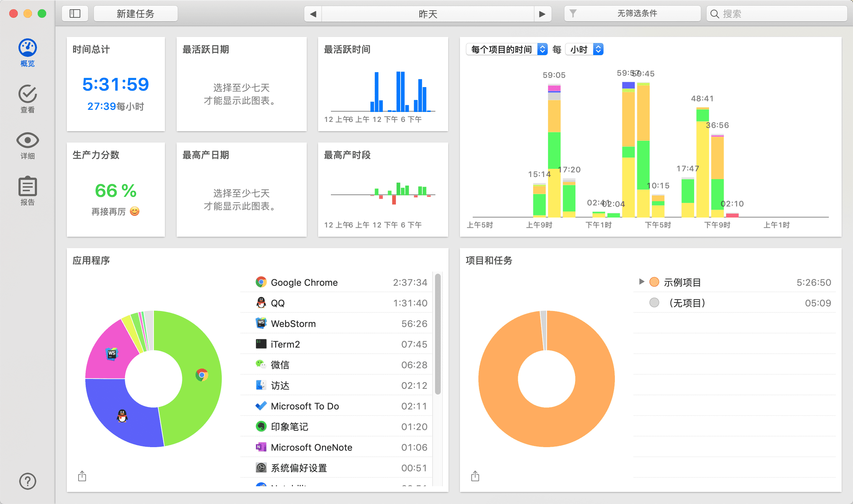
Task: Go to the 报告 reports clipboard icon
Action: (x=27, y=187)
